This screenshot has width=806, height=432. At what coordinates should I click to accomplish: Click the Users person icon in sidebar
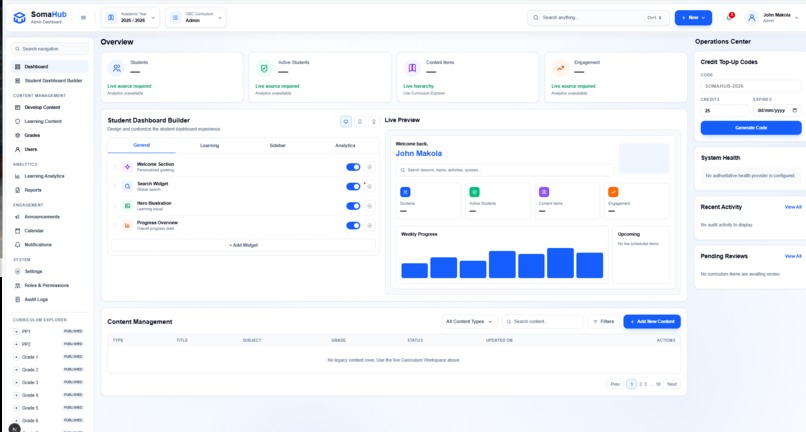click(x=17, y=149)
